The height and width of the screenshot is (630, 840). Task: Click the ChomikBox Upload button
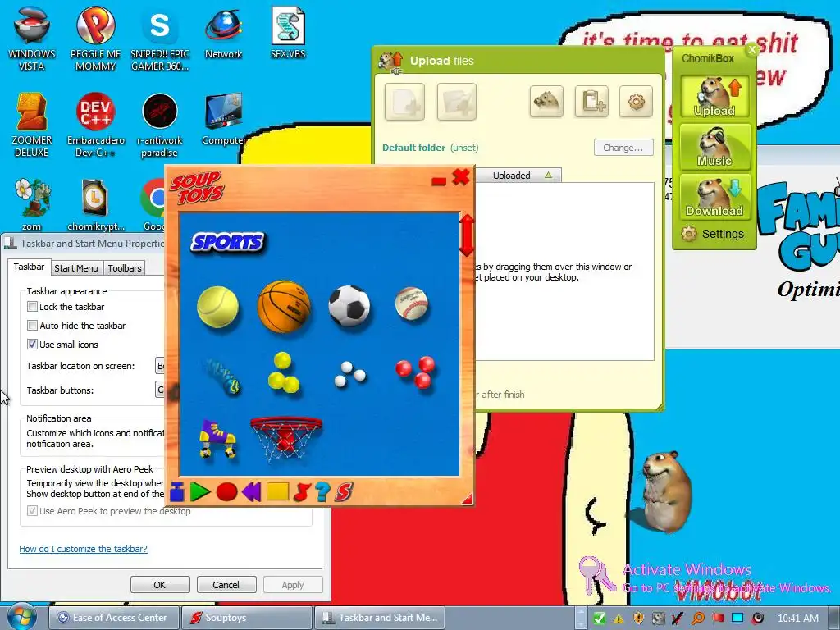tap(714, 97)
